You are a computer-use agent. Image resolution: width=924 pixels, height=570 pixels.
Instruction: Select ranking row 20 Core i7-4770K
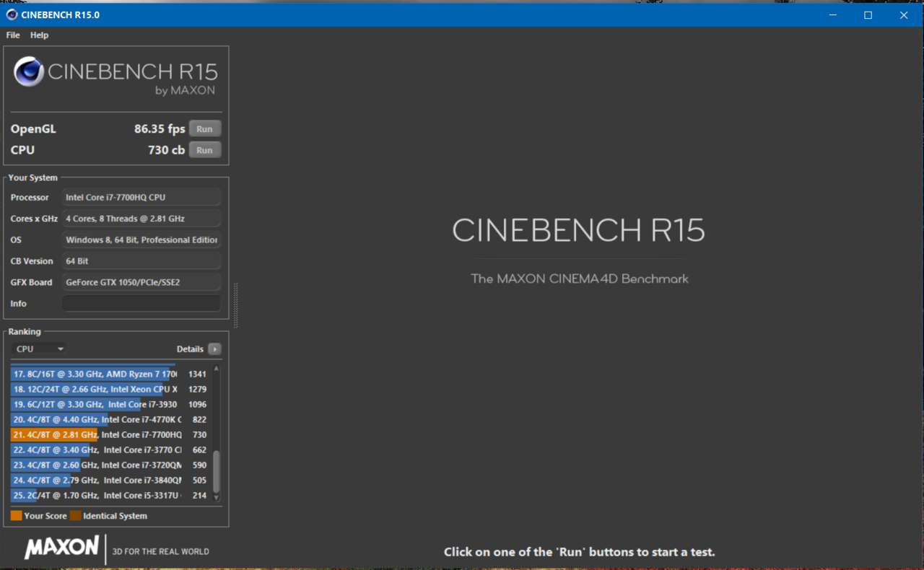coord(110,420)
